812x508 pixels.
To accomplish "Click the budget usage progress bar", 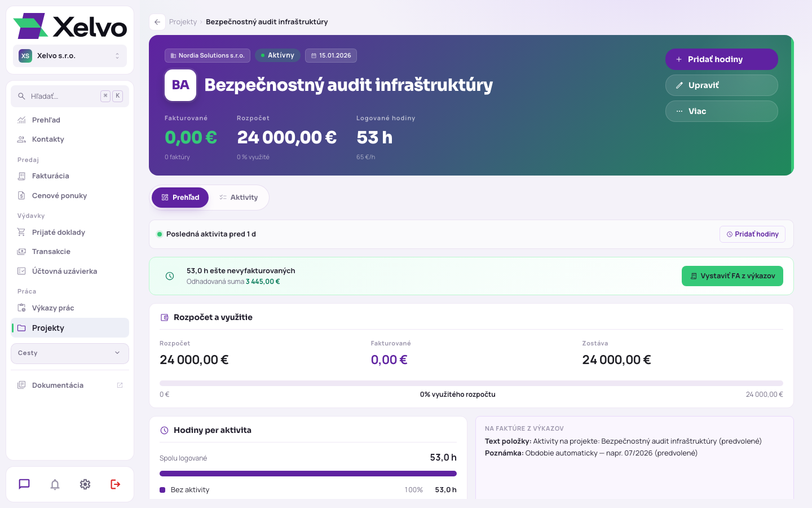I will click(x=471, y=383).
